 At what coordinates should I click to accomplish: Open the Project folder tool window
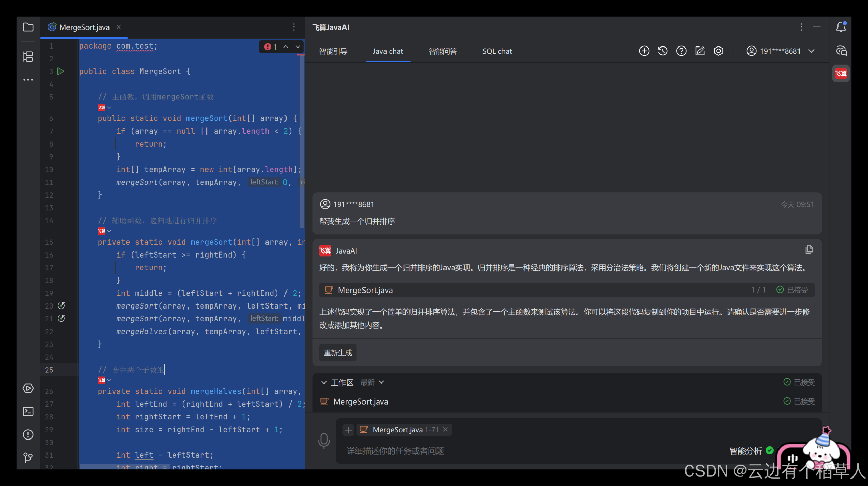[28, 27]
